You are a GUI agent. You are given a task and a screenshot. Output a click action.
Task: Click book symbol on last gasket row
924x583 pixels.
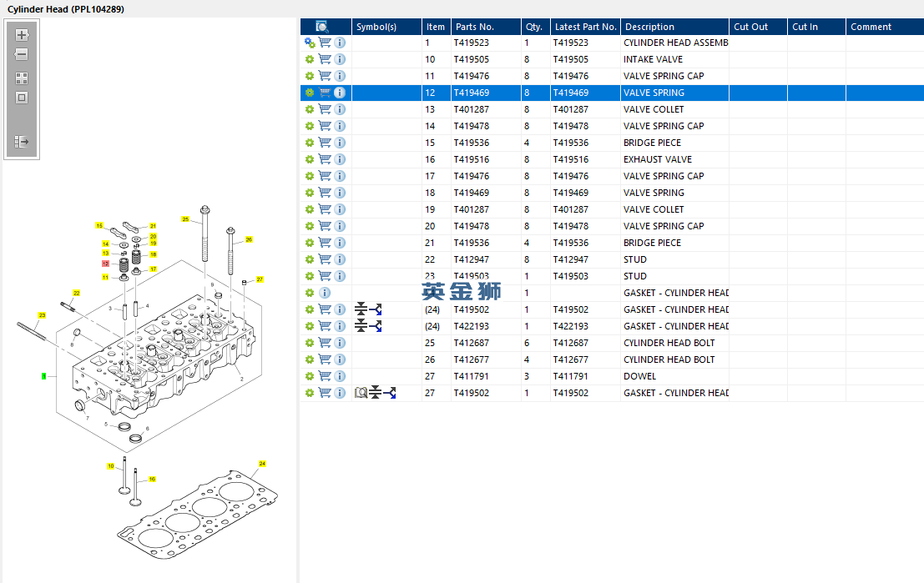pyautogui.click(x=361, y=393)
